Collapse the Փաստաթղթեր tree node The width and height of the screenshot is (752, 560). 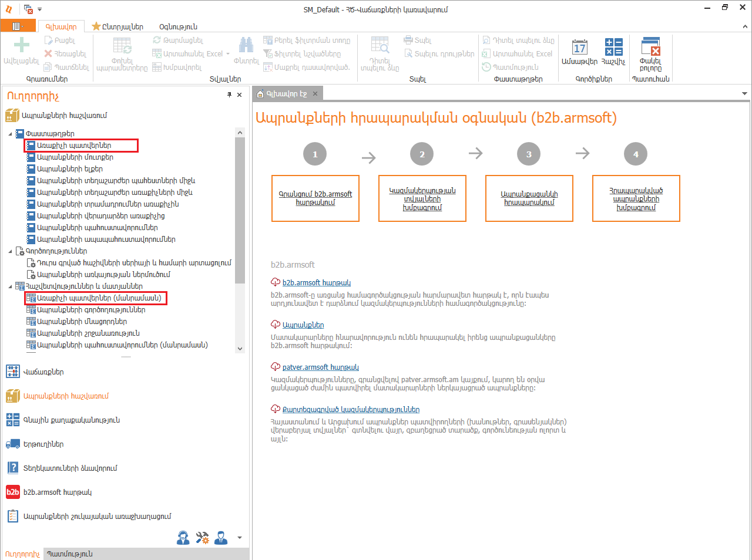[10, 134]
